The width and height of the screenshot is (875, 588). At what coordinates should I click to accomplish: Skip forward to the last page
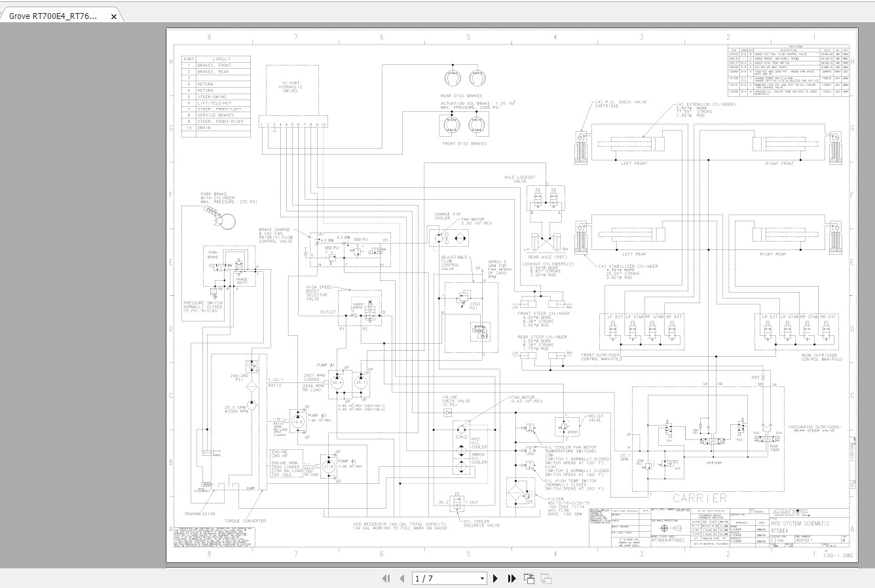click(512, 579)
